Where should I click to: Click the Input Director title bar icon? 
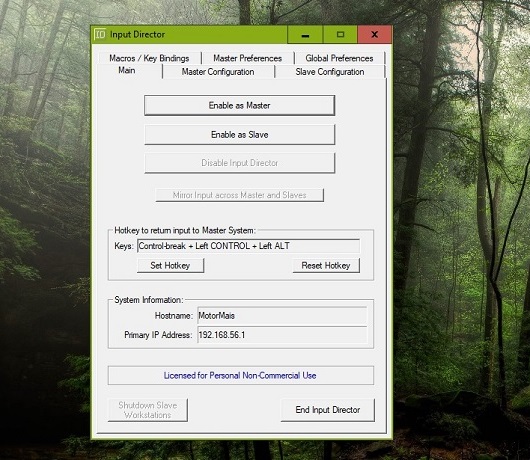tap(100, 34)
